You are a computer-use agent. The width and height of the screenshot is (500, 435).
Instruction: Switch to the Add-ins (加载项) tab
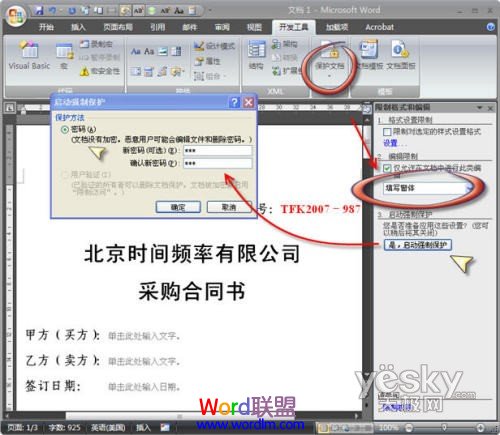pos(337,27)
